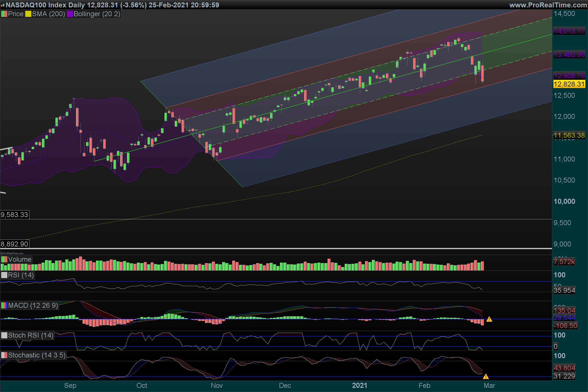This screenshot has width=588, height=392.
Task: Click the MACD multicolor legend icon
Action: tap(4, 305)
